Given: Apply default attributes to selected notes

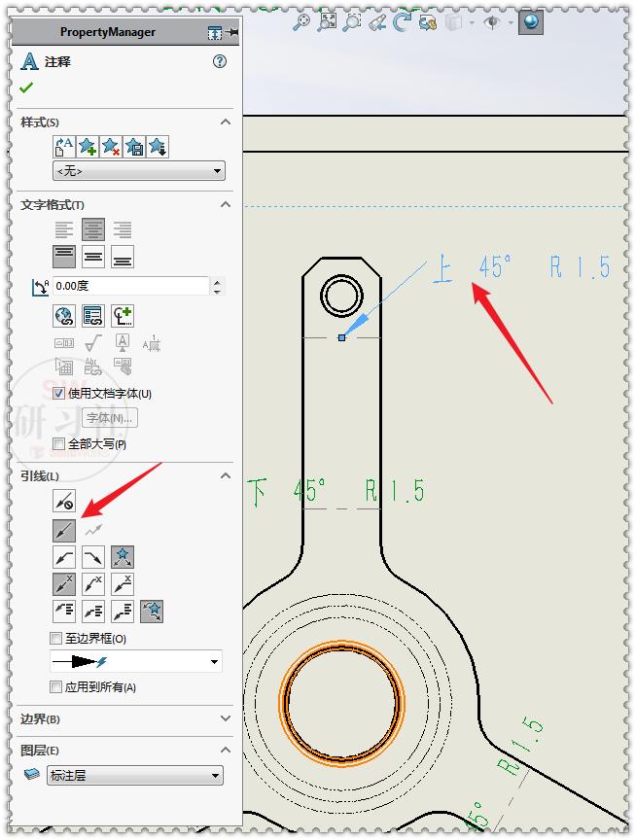Looking at the screenshot, I should pos(64,146).
